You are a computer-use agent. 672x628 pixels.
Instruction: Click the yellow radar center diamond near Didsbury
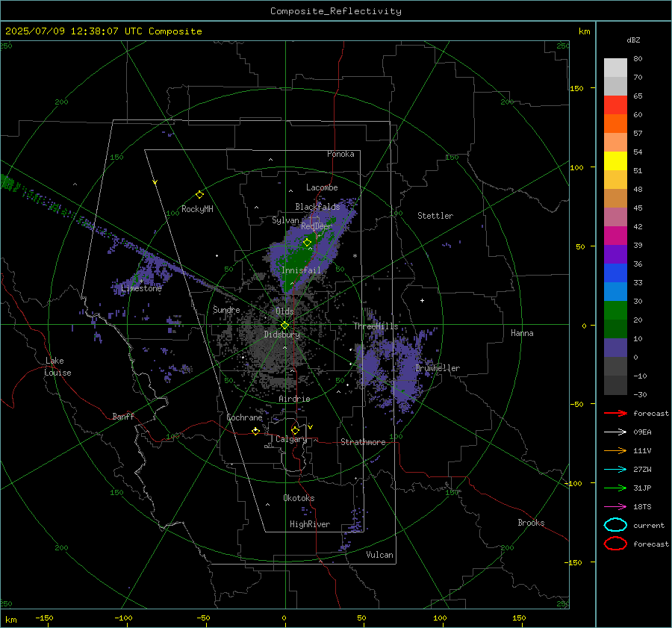(284, 325)
